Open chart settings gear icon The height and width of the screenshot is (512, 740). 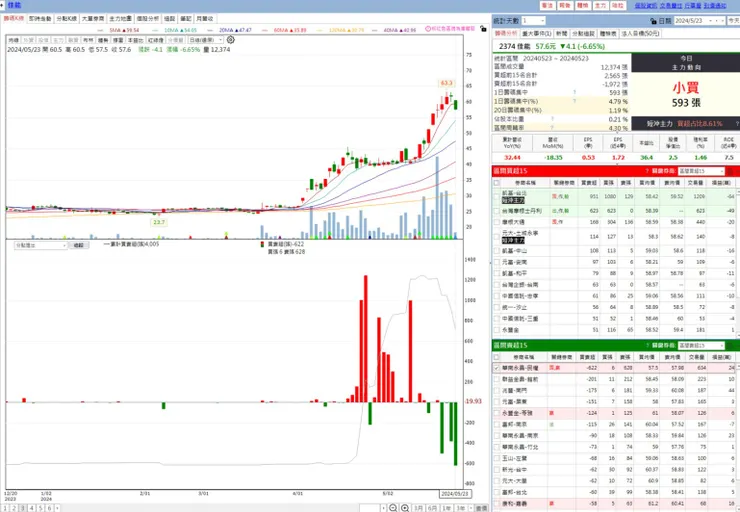(230, 40)
